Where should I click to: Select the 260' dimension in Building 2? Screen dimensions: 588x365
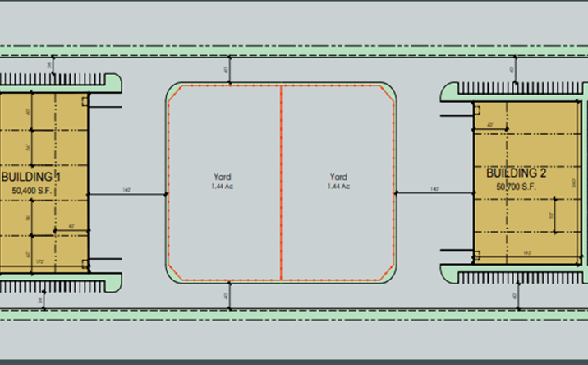(x=573, y=182)
